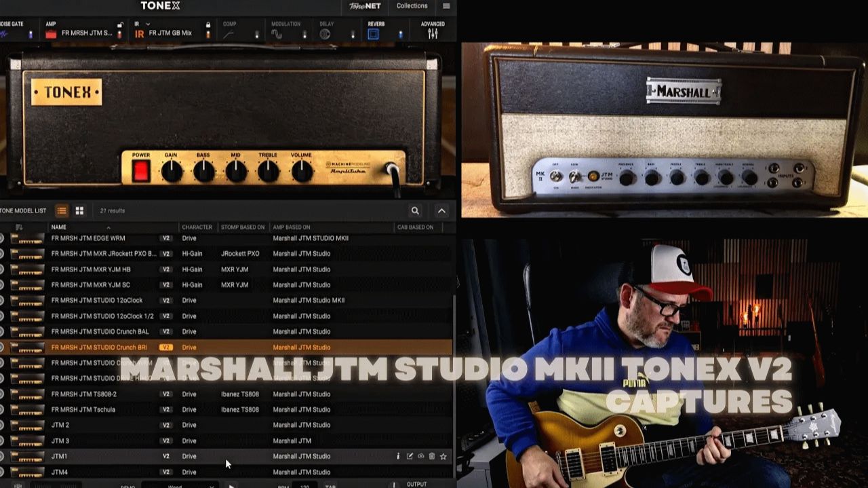This screenshot has height=488, width=868.
Task: Switch to grid view in Tone Model List
Action: [x=79, y=210]
